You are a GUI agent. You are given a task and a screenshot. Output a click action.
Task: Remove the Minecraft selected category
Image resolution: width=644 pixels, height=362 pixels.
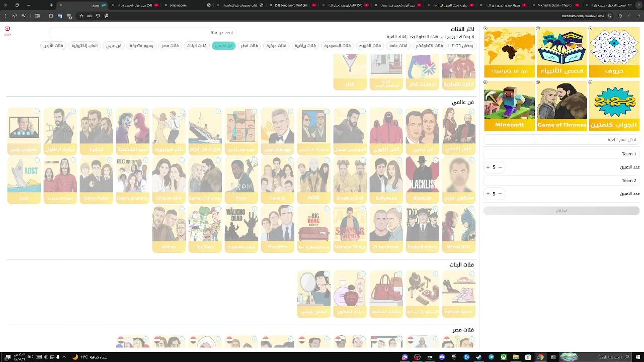tap(486, 82)
